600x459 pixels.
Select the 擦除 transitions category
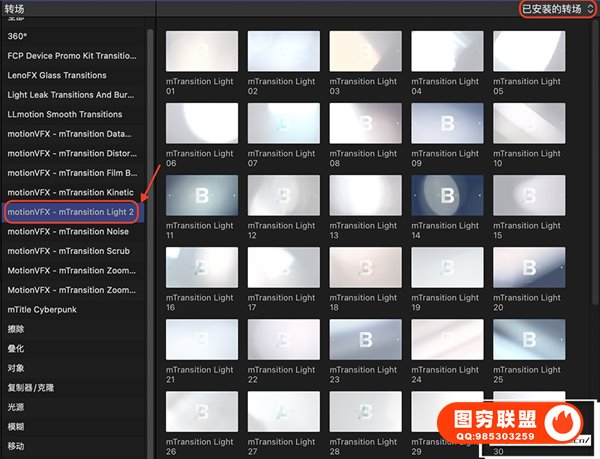16,329
